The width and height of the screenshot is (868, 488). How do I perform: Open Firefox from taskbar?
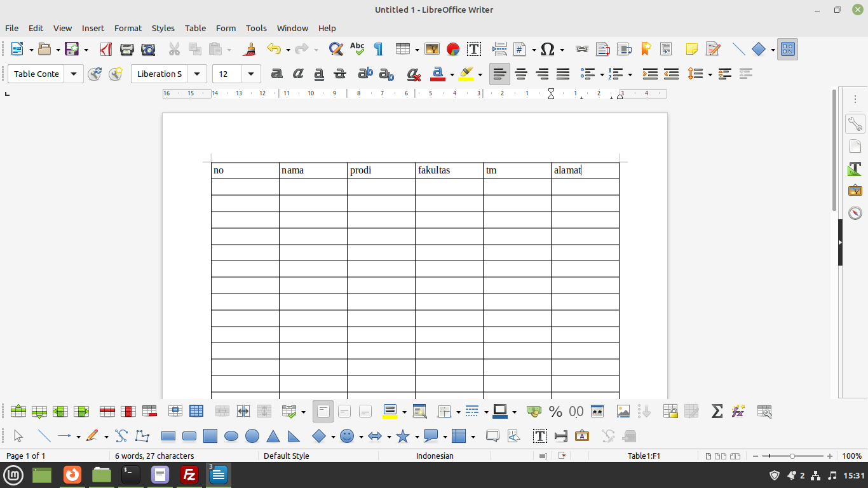(72, 474)
